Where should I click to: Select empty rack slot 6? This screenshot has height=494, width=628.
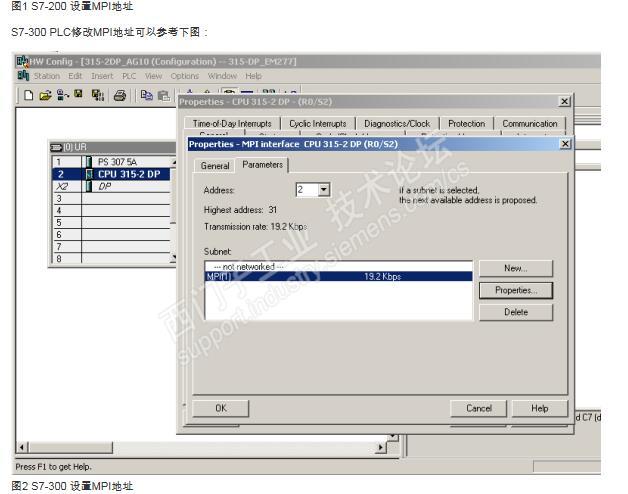[112, 234]
